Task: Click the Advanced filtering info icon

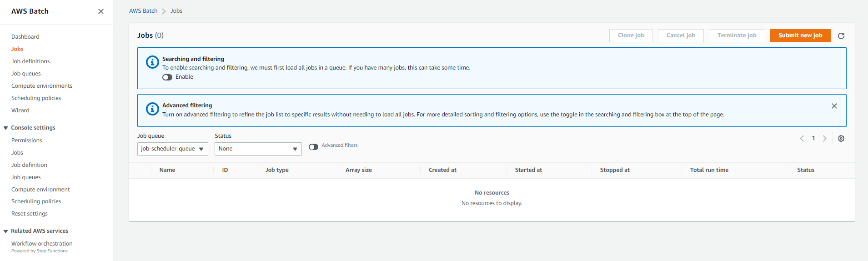Action: (152, 109)
